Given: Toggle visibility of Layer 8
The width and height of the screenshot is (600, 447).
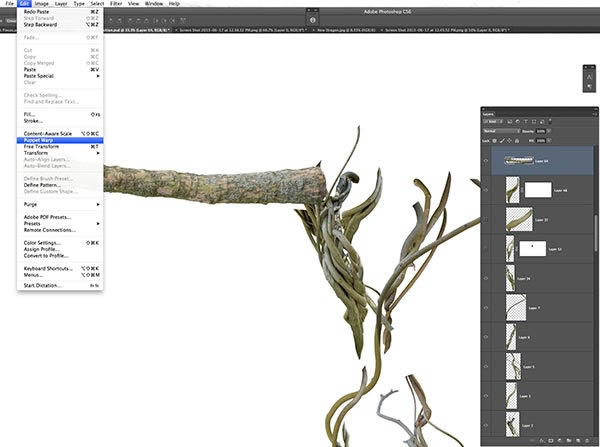Looking at the screenshot, I should (486, 338).
